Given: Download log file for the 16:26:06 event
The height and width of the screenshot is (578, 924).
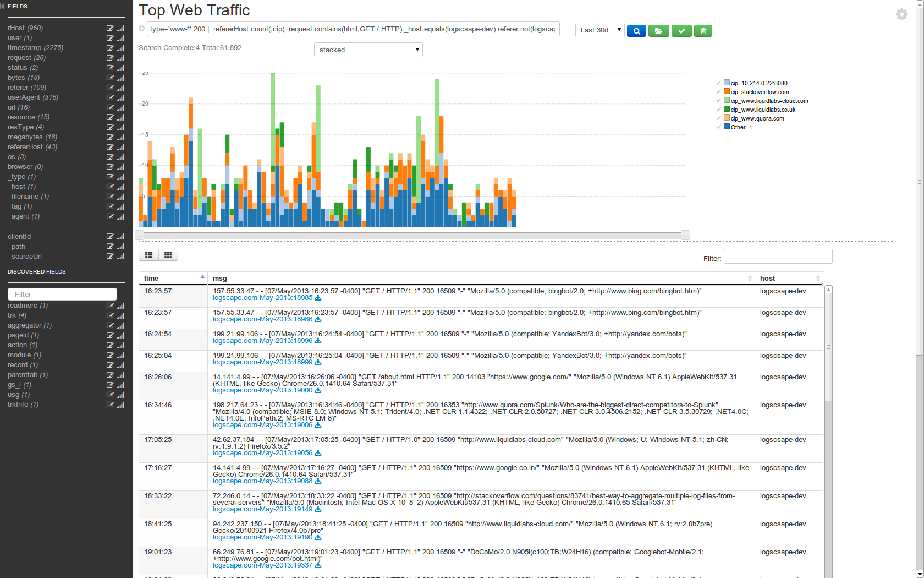Looking at the screenshot, I should pos(318,390).
